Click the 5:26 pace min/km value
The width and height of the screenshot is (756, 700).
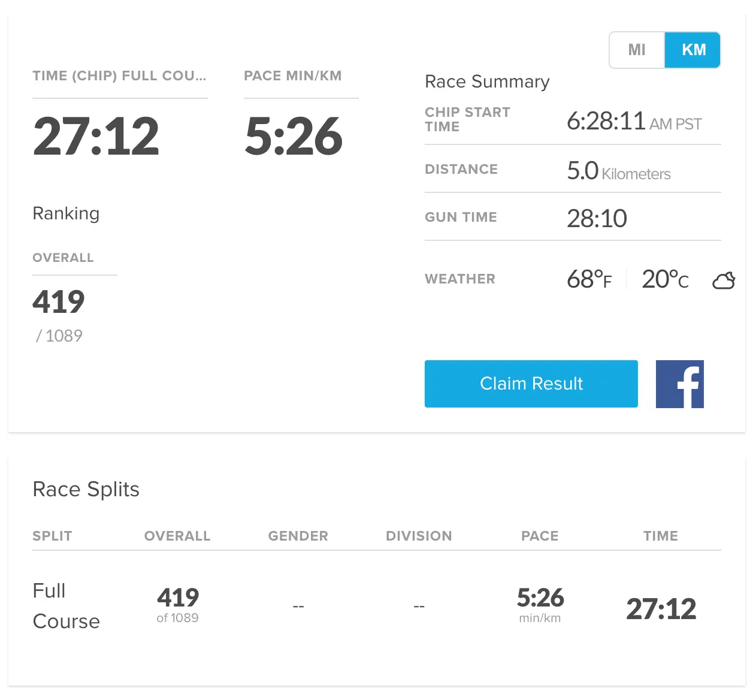tap(294, 136)
